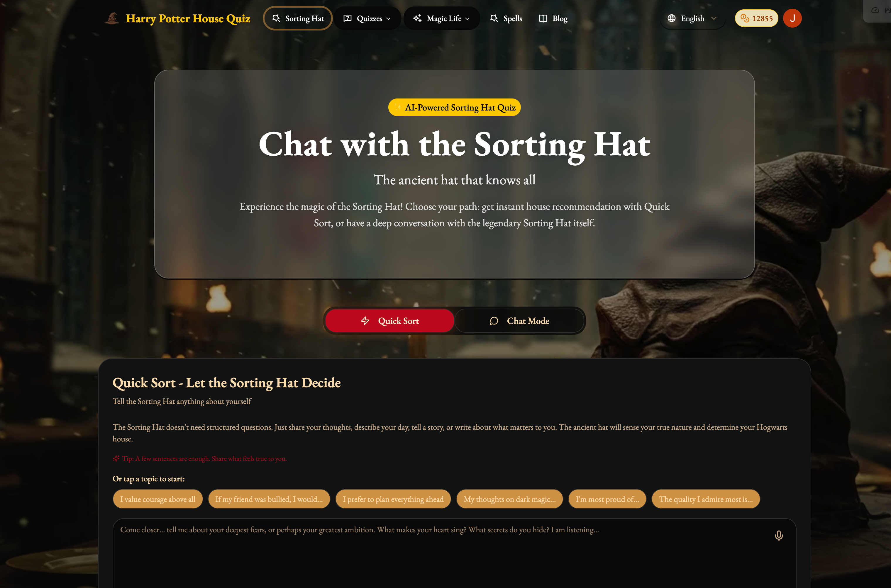This screenshot has height=588, width=891.
Task: Go to the Spells menu item
Action: click(506, 18)
